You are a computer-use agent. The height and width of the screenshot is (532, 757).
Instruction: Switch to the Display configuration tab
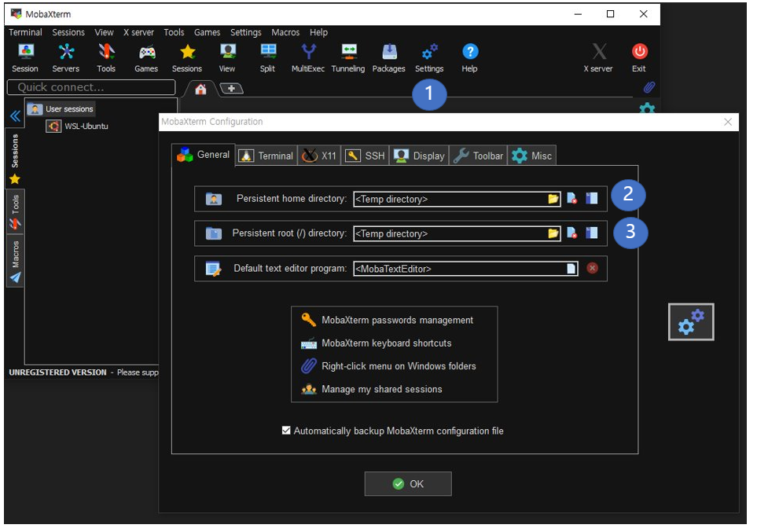(419, 156)
